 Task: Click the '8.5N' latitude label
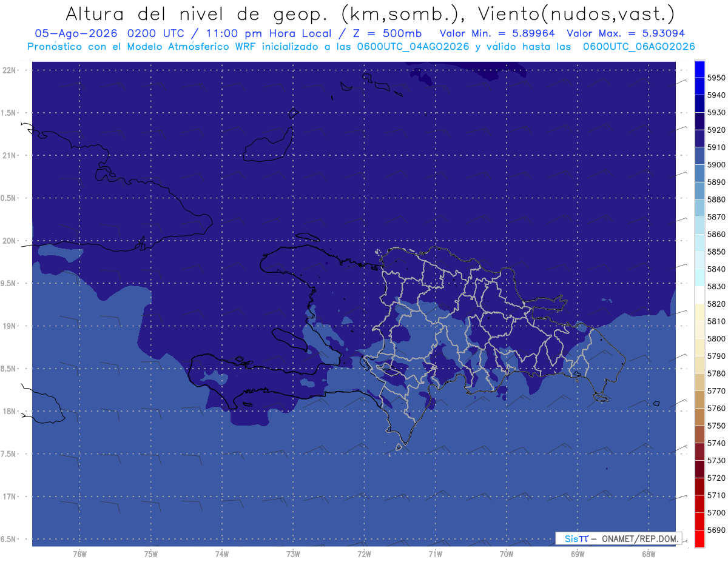tap(9, 369)
